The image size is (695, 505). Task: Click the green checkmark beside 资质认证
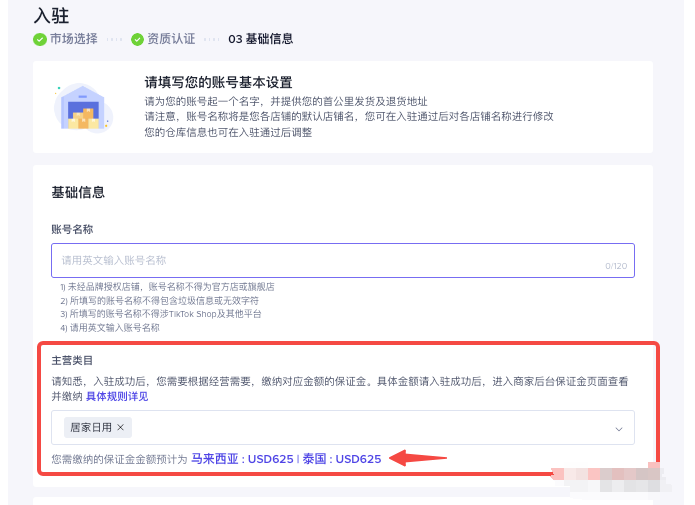137,39
